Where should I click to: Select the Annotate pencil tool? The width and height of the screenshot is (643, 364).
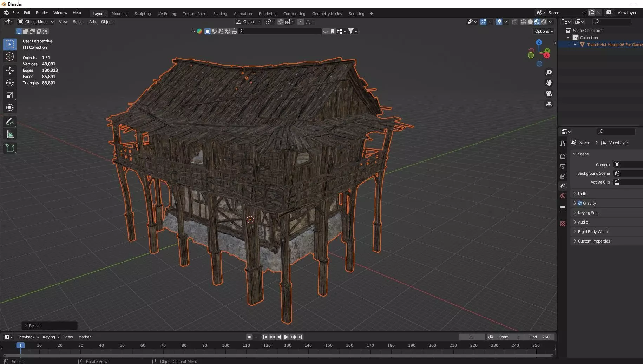coord(10,122)
